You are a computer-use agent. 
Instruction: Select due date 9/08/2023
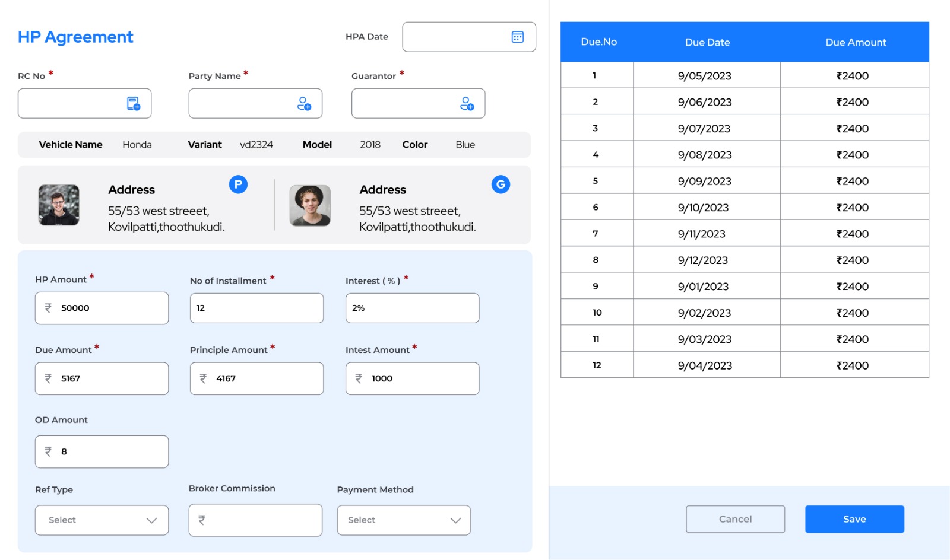tap(705, 155)
